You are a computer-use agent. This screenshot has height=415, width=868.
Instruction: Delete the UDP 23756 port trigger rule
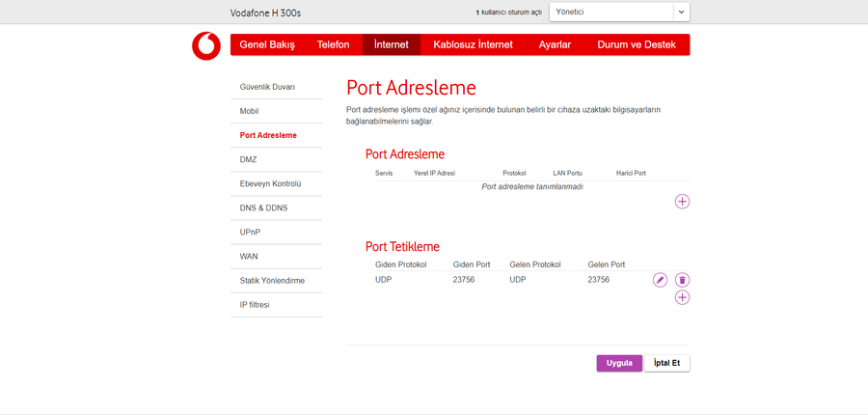pos(682,280)
